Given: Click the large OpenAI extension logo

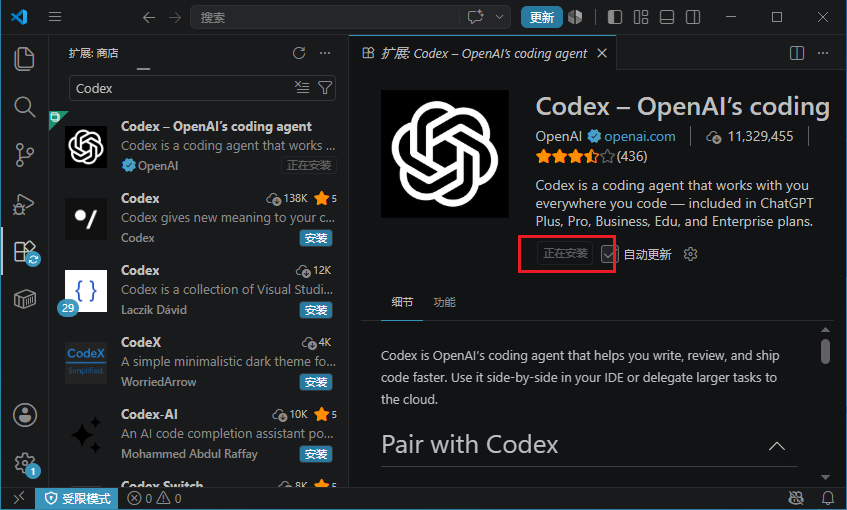Looking at the screenshot, I should point(445,154).
